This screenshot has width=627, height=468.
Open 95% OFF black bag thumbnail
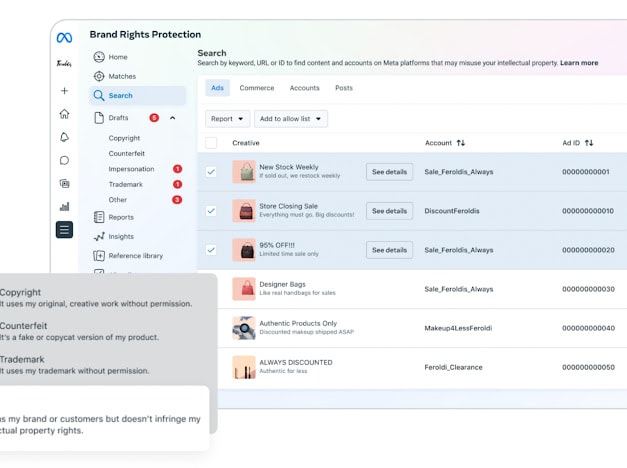click(x=244, y=250)
